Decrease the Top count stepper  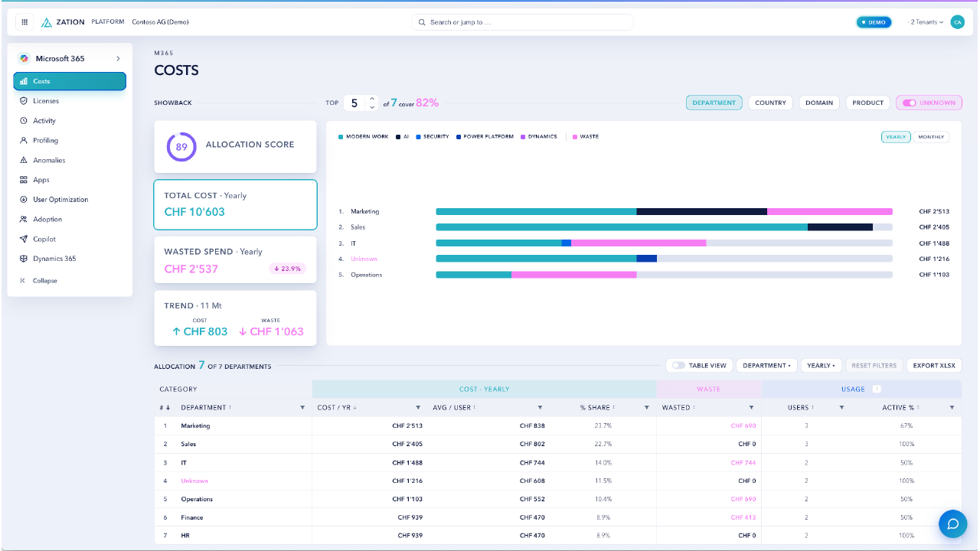(x=372, y=107)
